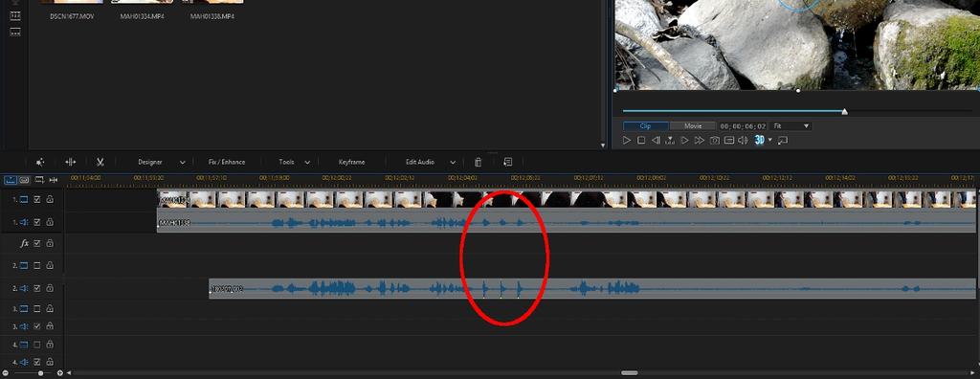980x379 pixels.
Task: Click the preview playback position slider
Action: click(797, 111)
